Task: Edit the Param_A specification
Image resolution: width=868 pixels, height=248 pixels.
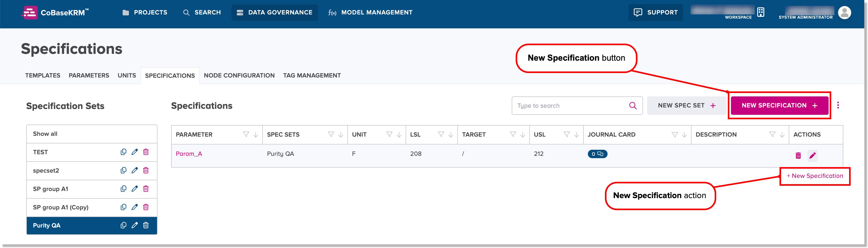Action: (x=813, y=155)
